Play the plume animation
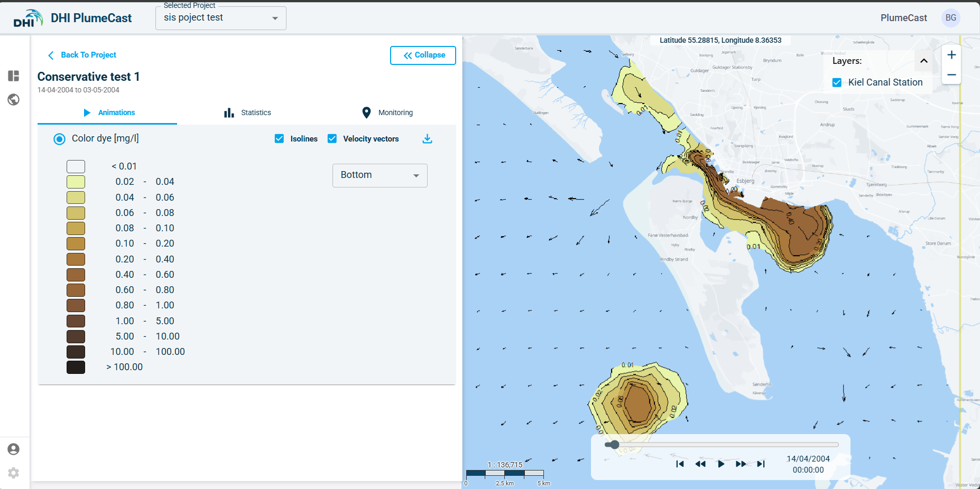The width and height of the screenshot is (980, 489). (x=721, y=464)
